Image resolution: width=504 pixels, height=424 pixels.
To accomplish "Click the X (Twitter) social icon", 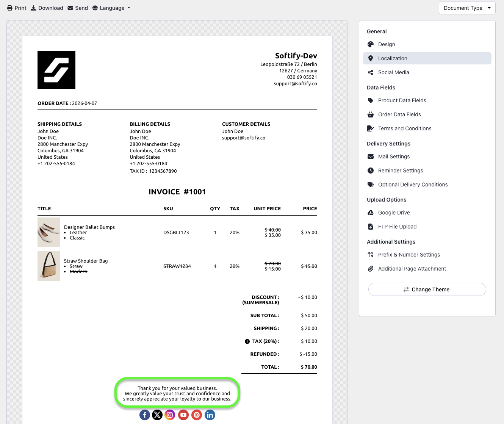I will [157, 415].
